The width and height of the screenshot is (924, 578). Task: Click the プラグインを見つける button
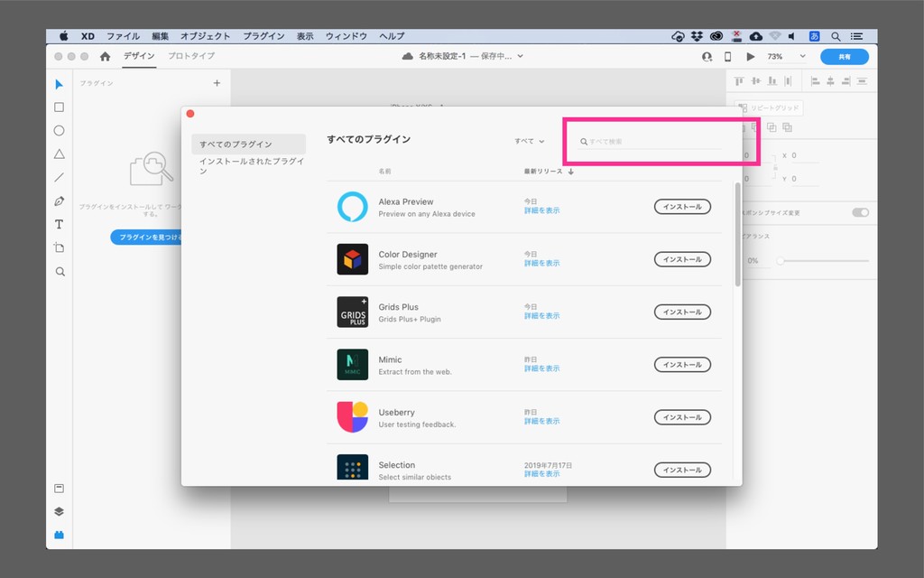click(145, 238)
